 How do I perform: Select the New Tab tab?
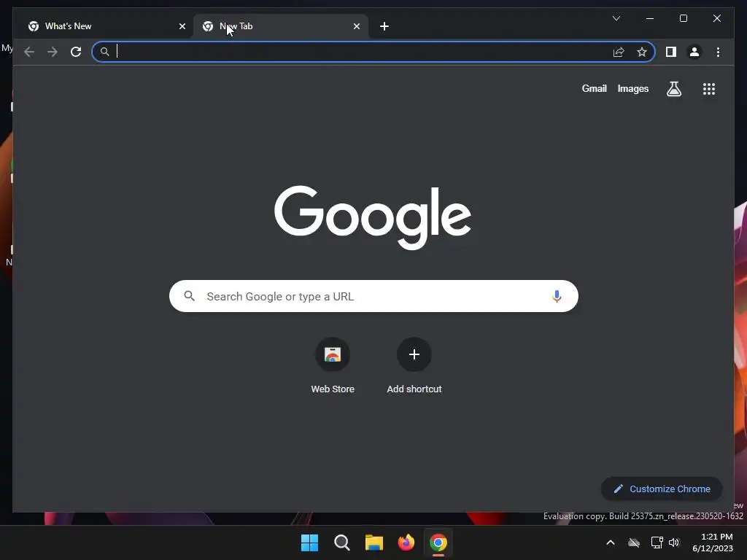281,26
